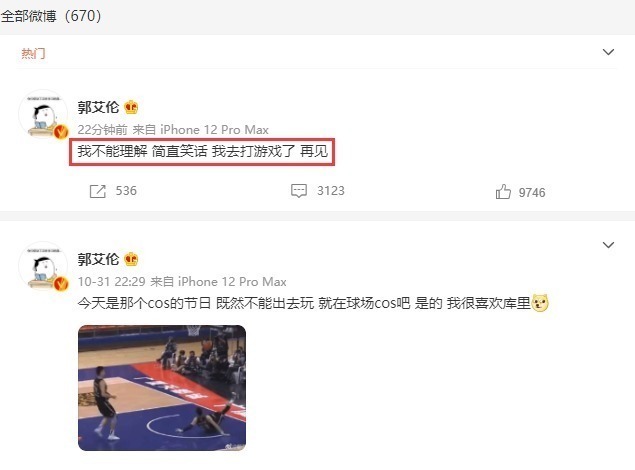The width and height of the screenshot is (635, 470).
Task: Click the doge emoji in second post
Action: click(x=540, y=303)
